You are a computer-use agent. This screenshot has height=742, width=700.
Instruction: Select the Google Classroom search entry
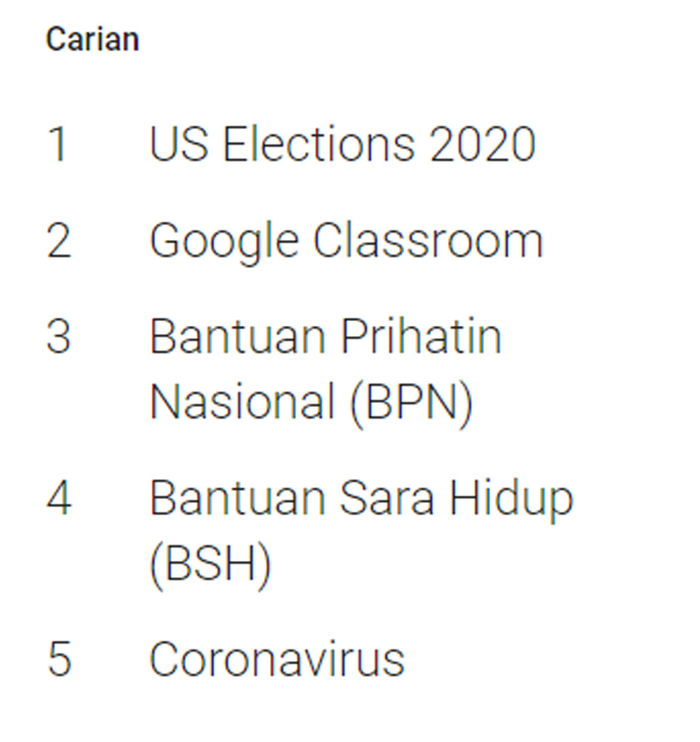click(x=346, y=240)
